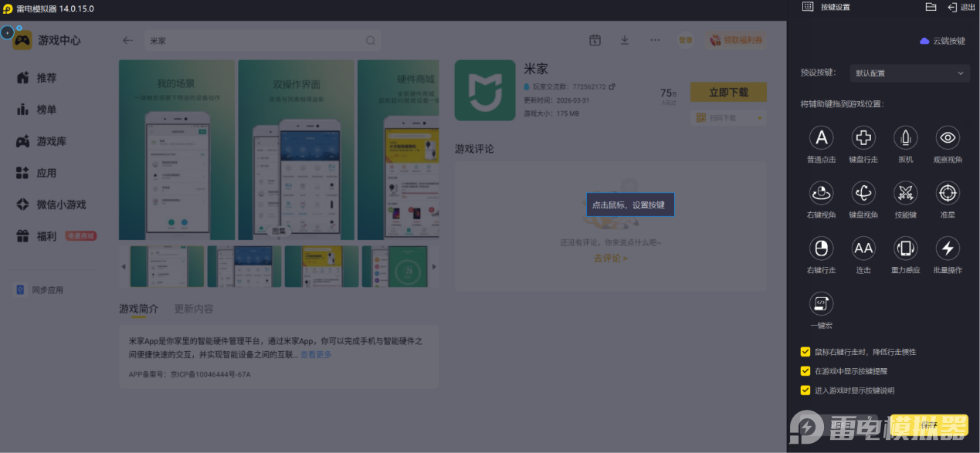Copy the player group number 772562172

[x=612, y=86]
